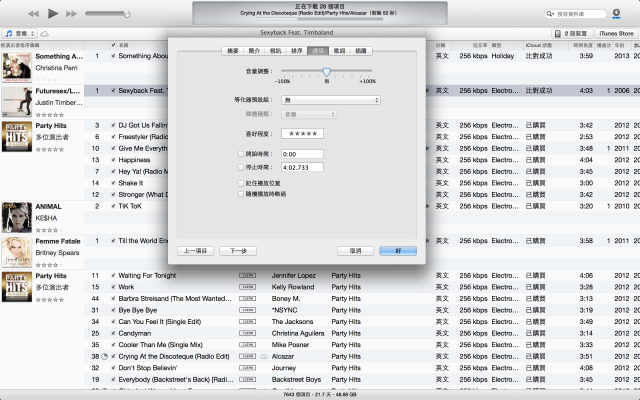The width and height of the screenshot is (640, 400).
Task: Click the 開始時間 field showing 0:00
Action: pyautogui.click(x=302, y=154)
